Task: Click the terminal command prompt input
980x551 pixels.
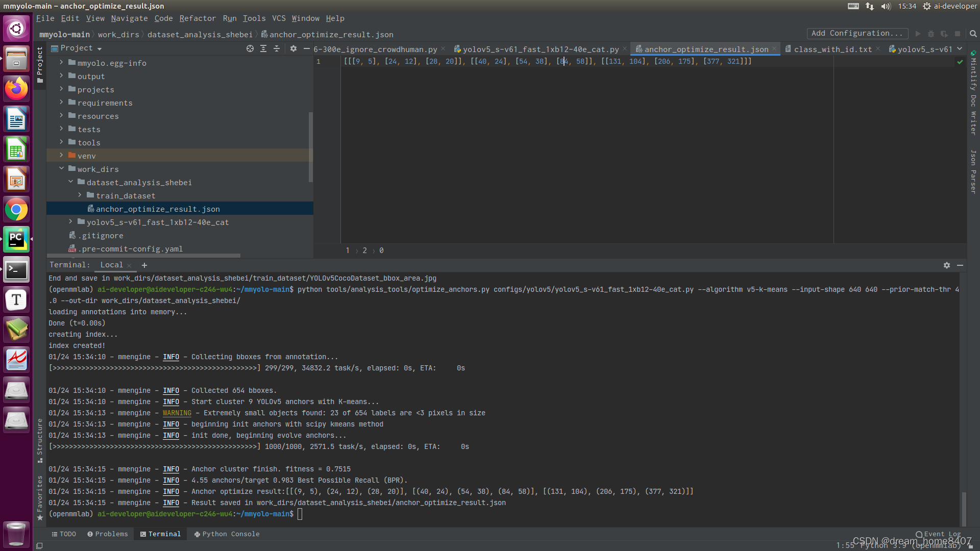Action: (300, 514)
